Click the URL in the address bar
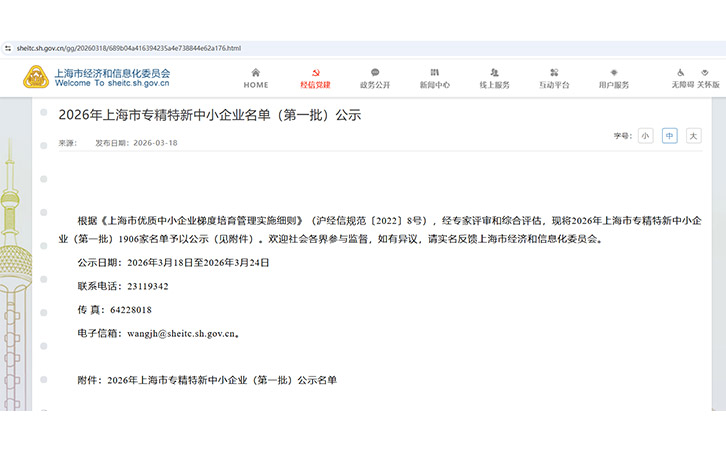The image size is (726, 450). point(128,48)
